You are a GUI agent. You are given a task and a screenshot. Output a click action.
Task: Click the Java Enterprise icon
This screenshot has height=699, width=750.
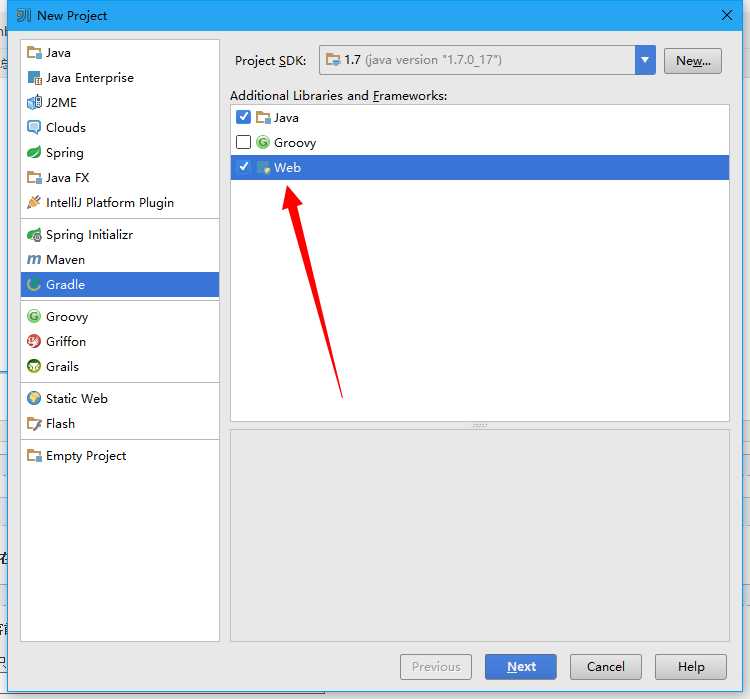click(x=34, y=78)
